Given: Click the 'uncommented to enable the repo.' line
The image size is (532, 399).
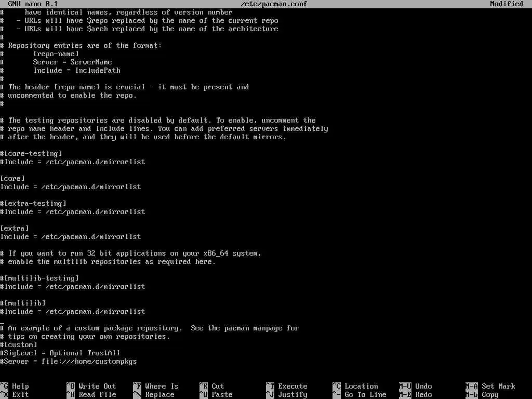Looking at the screenshot, I should [x=69, y=96].
